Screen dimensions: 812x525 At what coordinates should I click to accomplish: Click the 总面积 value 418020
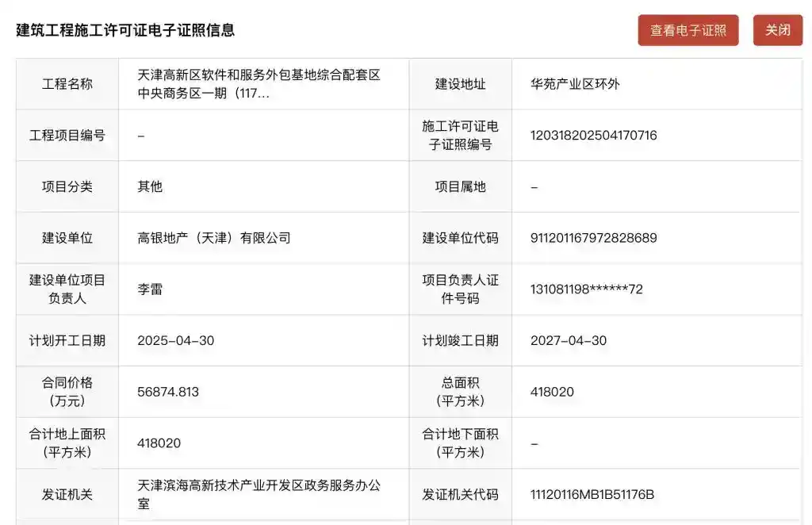[549, 391]
